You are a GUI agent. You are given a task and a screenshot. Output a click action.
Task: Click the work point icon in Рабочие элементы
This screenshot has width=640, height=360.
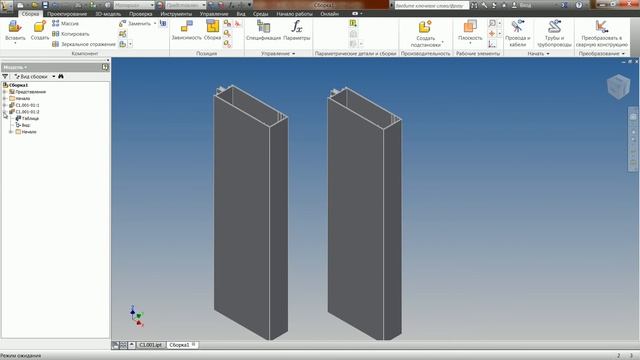click(492, 33)
